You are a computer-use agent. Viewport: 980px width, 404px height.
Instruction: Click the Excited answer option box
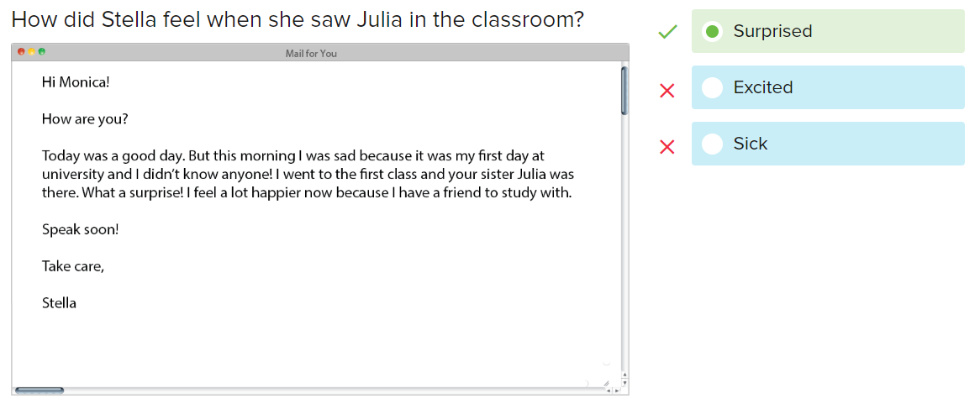(828, 87)
